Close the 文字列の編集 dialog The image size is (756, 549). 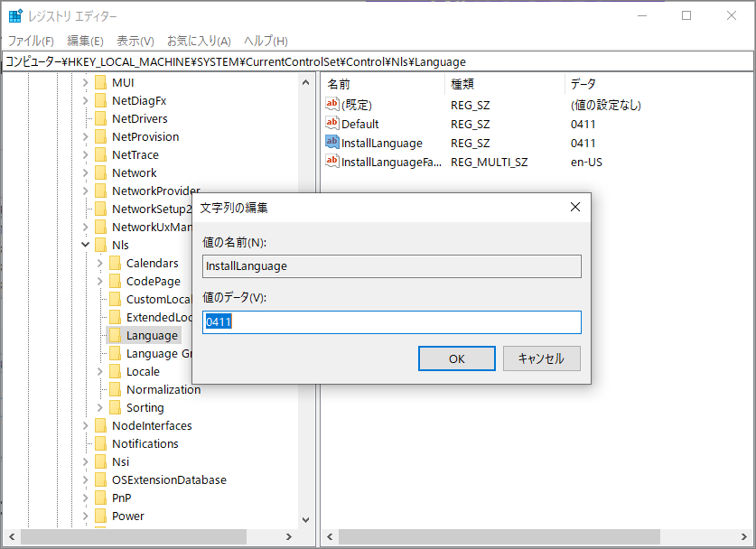[575, 208]
